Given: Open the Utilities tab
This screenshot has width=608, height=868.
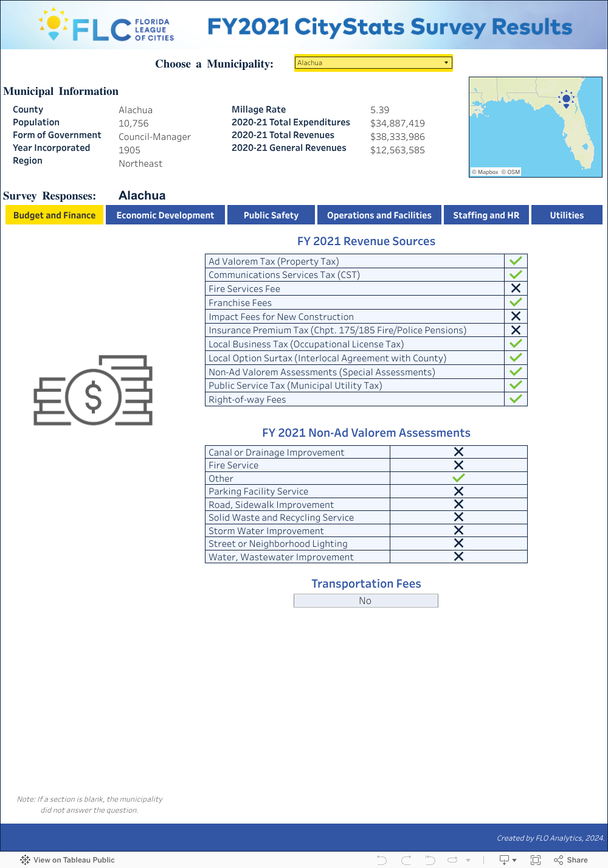Looking at the screenshot, I should tap(567, 215).
